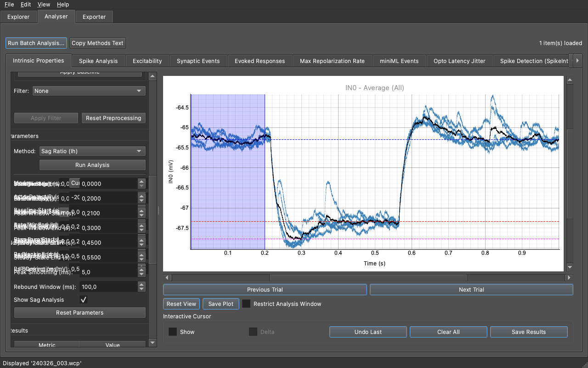Click the 0,5500 Steady-State End field
The width and height of the screenshot is (588, 368).
[x=108, y=257]
